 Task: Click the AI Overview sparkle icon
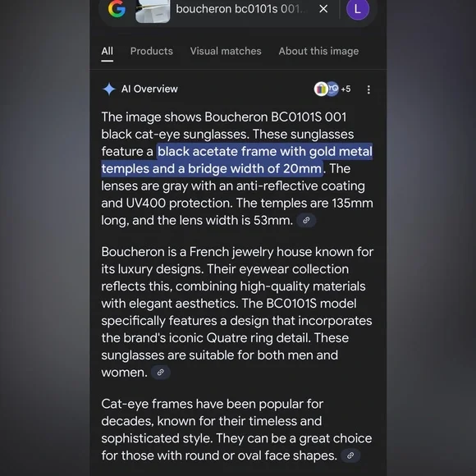point(109,89)
